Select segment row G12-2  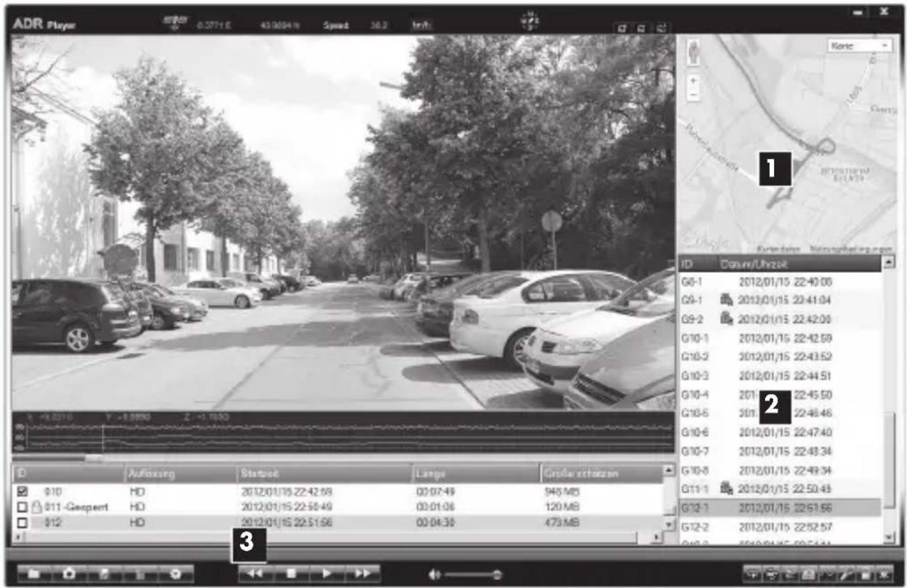click(x=780, y=526)
